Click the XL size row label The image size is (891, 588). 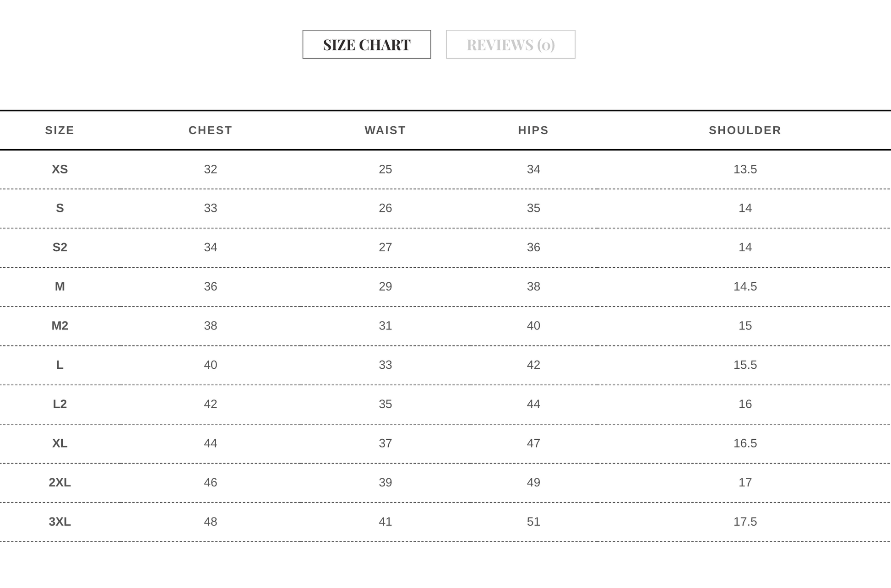pyautogui.click(x=60, y=443)
